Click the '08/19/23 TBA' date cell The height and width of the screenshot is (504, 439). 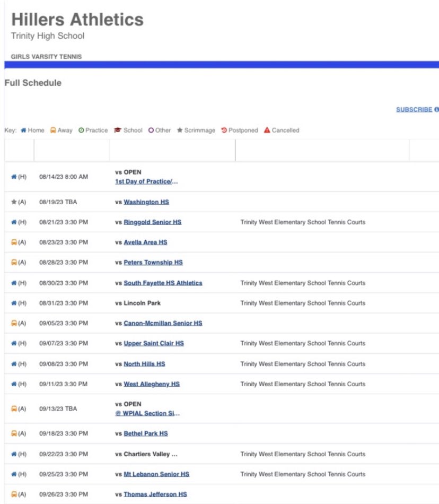(58, 202)
